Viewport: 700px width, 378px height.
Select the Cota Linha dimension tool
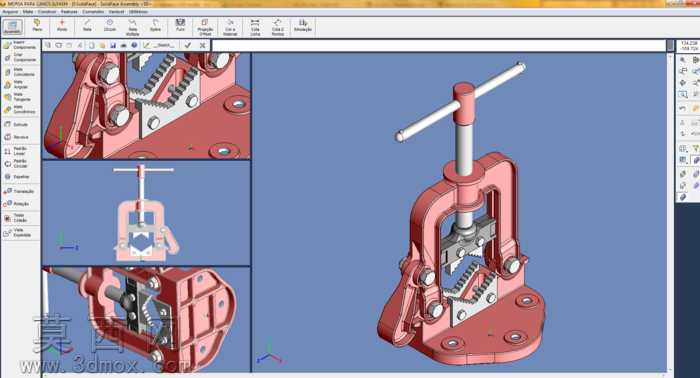click(255, 27)
